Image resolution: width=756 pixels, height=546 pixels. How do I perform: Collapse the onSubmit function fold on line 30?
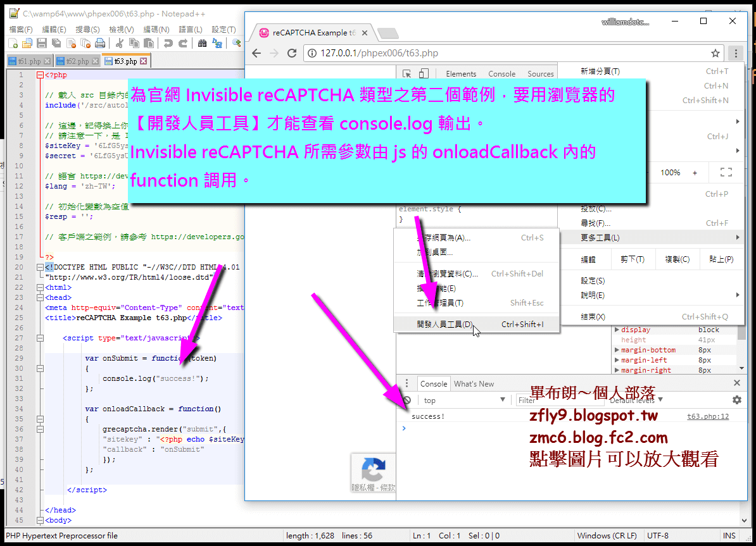click(x=41, y=368)
